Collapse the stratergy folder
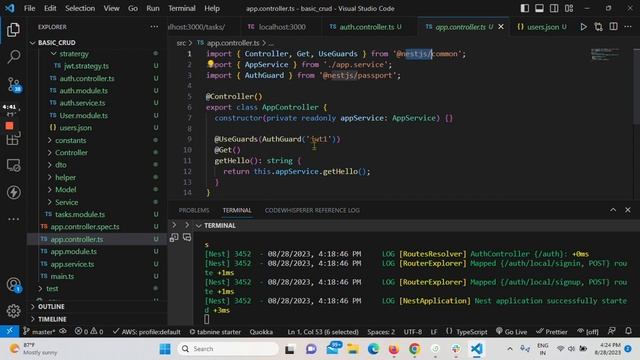Image resolution: width=640 pixels, height=360 pixels. 73,53
